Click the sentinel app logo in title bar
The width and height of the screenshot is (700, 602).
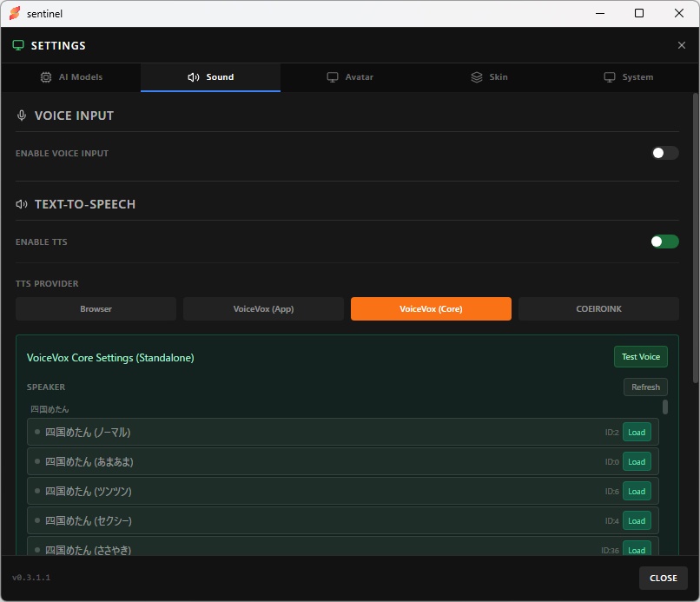(15, 13)
